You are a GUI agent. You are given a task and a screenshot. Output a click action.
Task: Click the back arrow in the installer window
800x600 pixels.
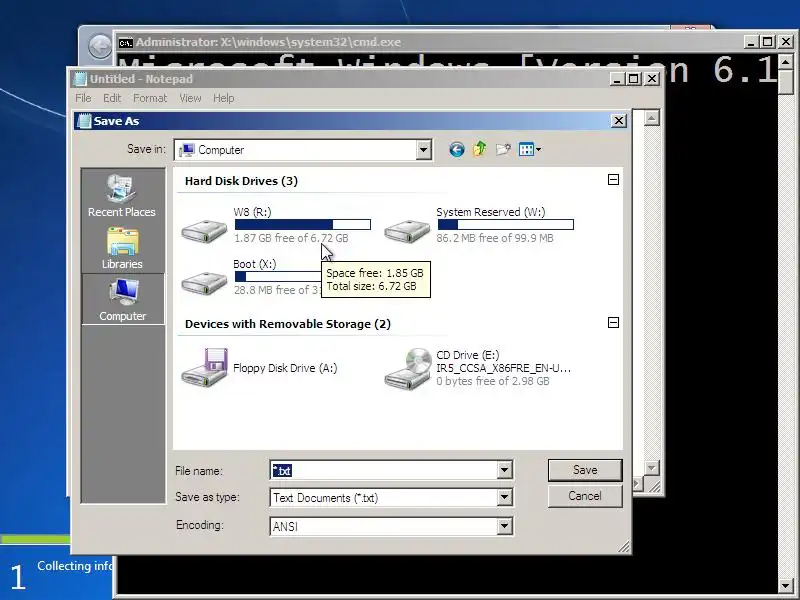100,47
